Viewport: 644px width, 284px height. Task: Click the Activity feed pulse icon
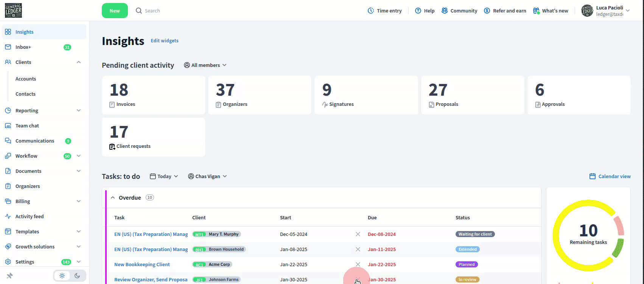pyautogui.click(x=8, y=216)
